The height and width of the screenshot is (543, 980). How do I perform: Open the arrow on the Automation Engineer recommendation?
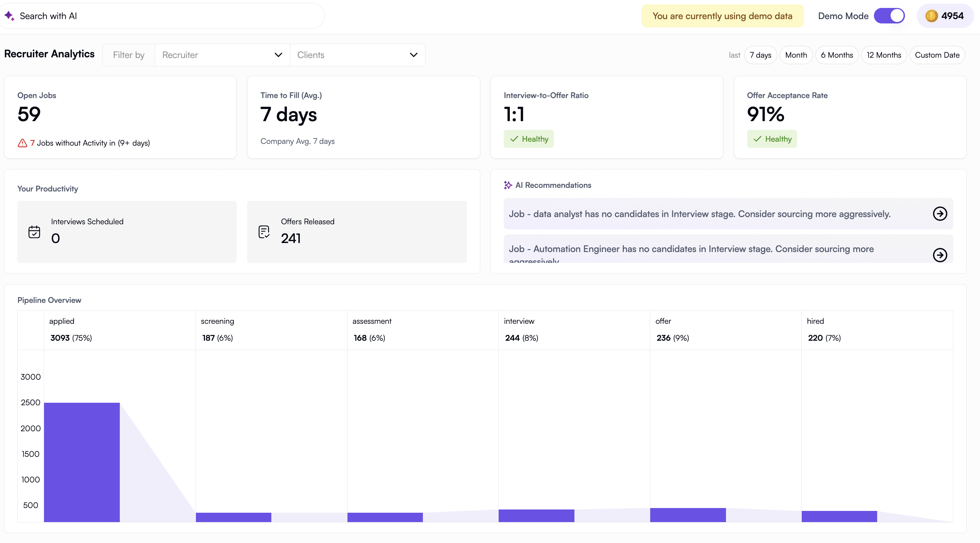coord(940,255)
